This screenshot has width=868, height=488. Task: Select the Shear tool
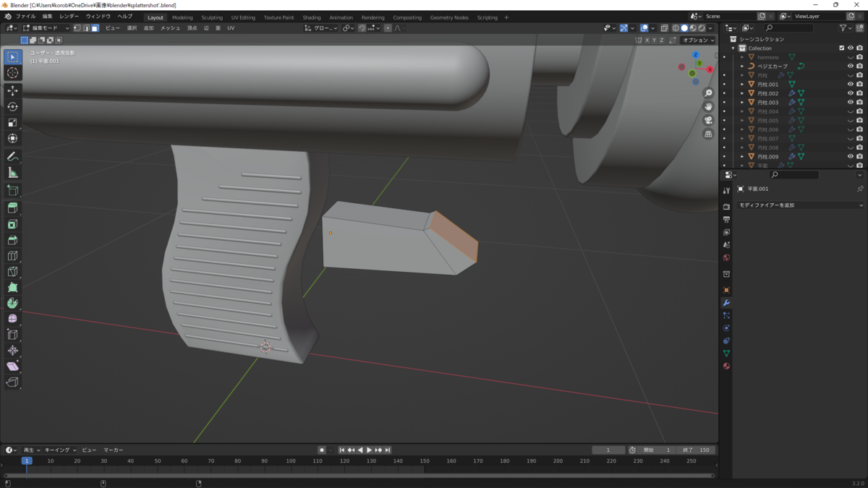[x=12, y=367]
